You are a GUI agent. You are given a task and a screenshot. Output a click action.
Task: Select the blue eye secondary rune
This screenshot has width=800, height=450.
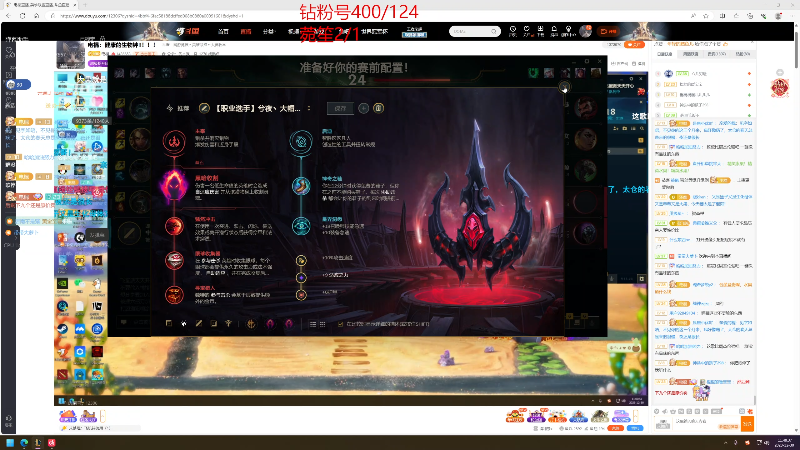pos(301,226)
